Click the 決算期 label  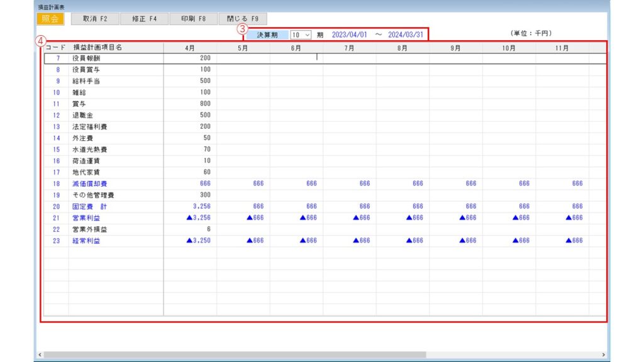click(267, 35)
